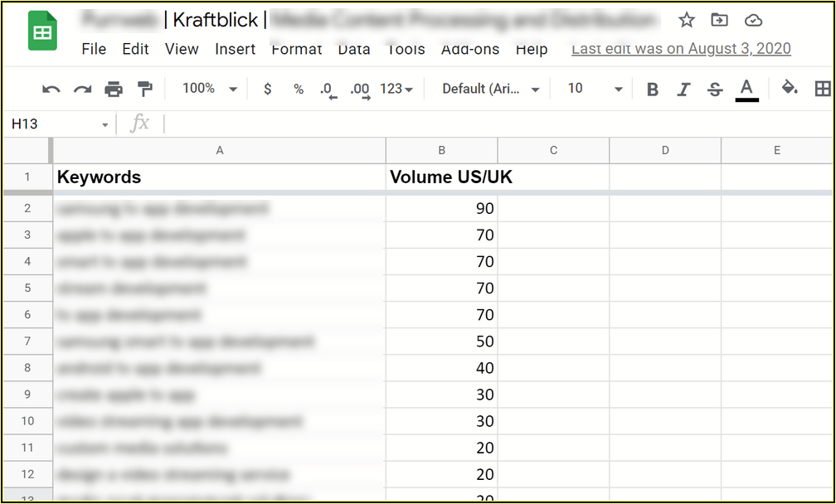The width and height of the screenshot is (836, 504).
Task: Open the zoom level dropdown
Action: pos(210,89)
